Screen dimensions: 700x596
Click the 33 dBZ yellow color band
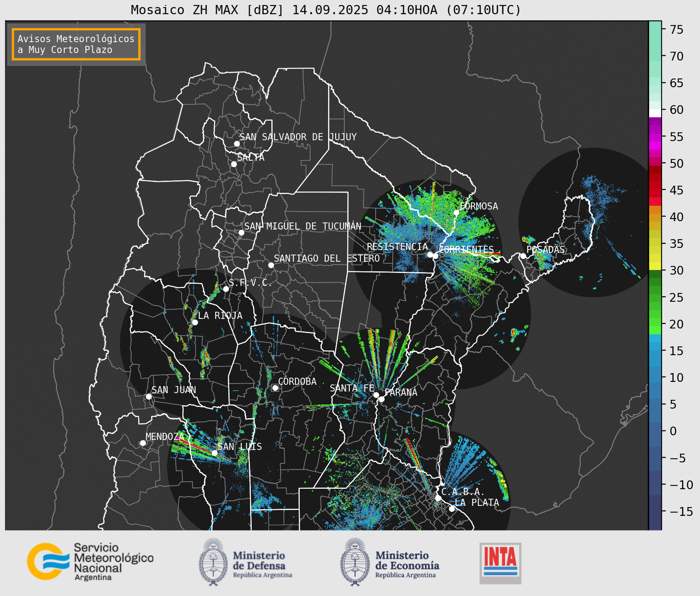click(x=655, y=258)
